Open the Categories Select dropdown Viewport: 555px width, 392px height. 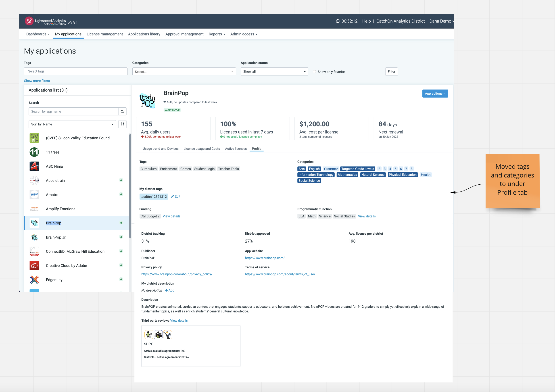point(184,71)
